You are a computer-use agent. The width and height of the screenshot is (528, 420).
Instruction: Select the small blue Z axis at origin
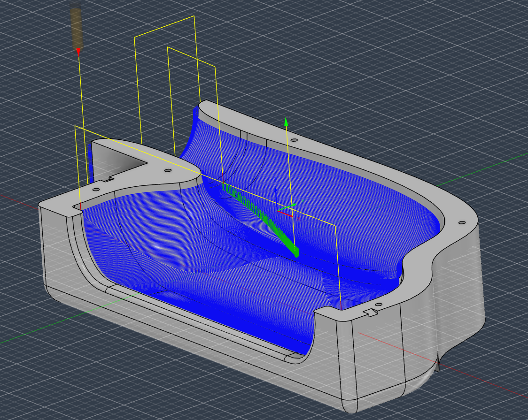(277, 196)
